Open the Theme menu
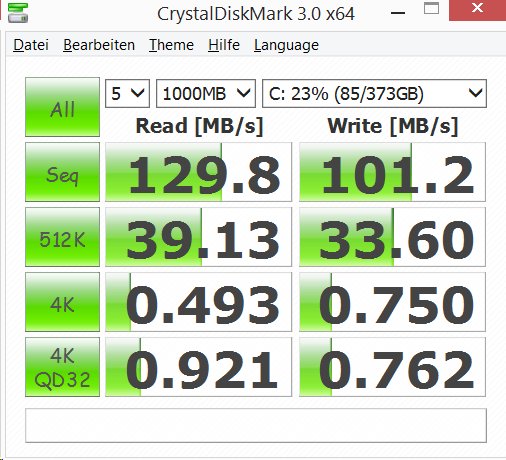Image resolution: width=506 pixels, height=460 pixels. click(171, 45)
